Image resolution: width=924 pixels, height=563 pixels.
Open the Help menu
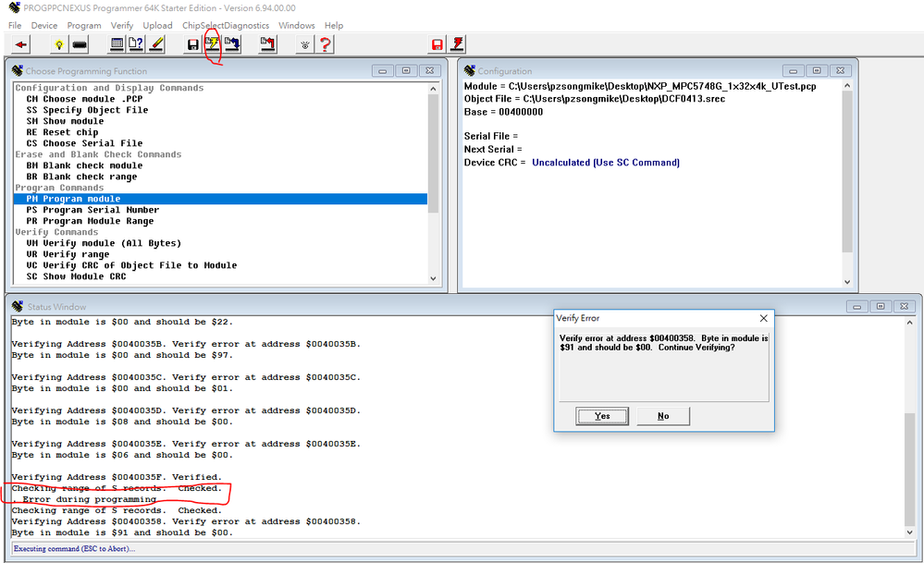pyautogui.click(x=334, y=25)
